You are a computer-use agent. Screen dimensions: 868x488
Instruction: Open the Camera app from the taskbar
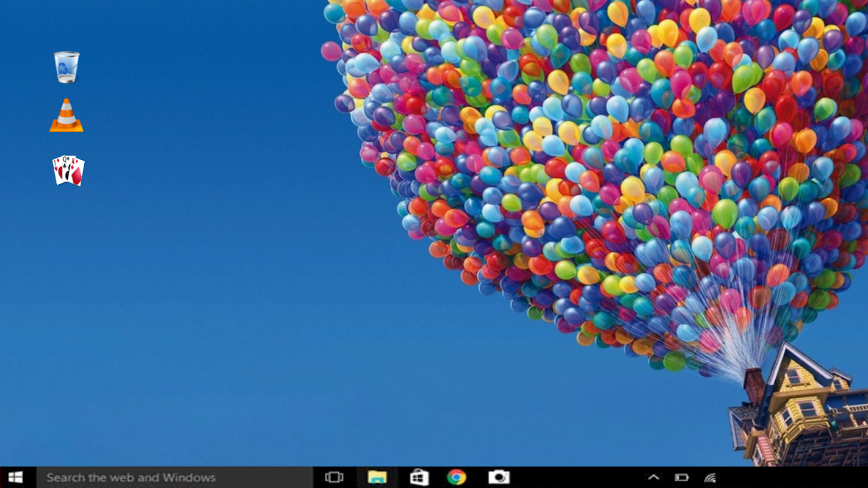tap(499, 477)
